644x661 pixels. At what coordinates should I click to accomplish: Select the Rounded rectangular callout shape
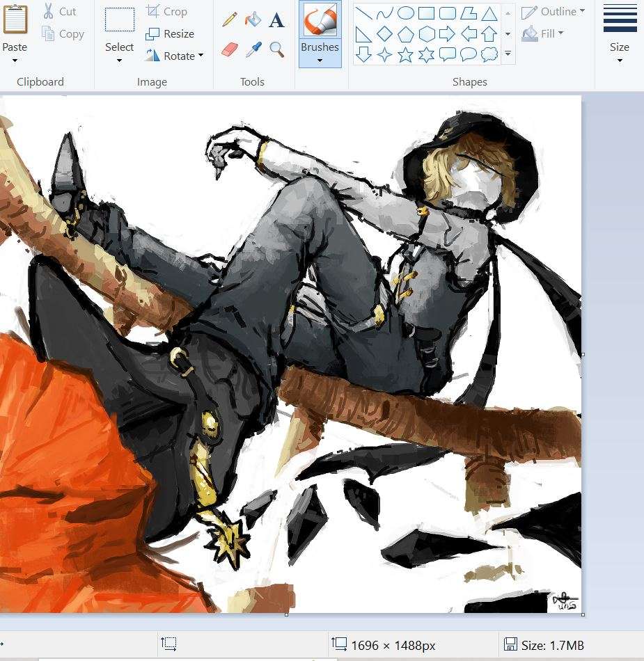coord(447,54)
